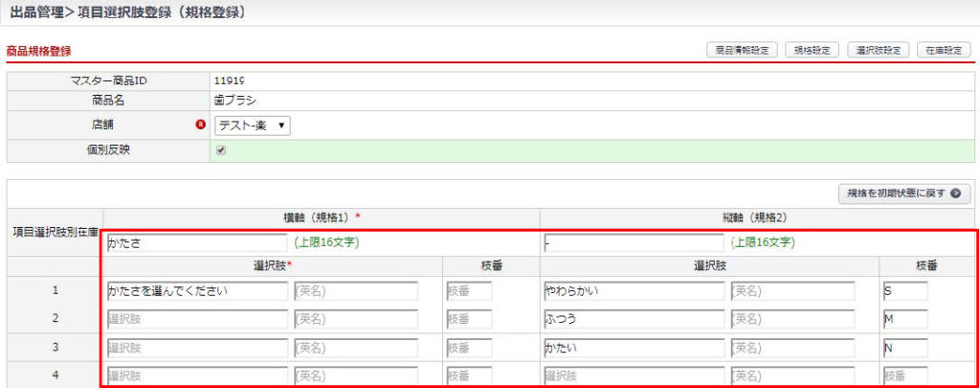Click the マスター商品ID label

tap(109, 80)
